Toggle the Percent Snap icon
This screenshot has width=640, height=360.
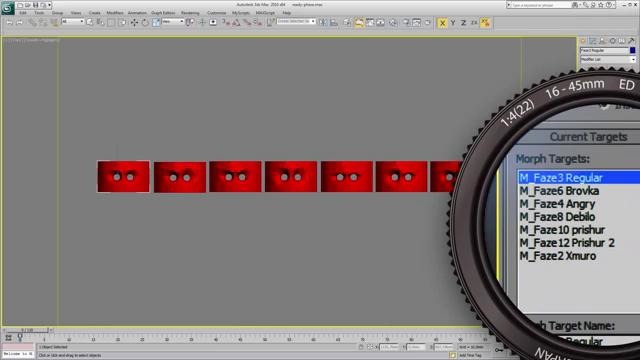[247, 23]
